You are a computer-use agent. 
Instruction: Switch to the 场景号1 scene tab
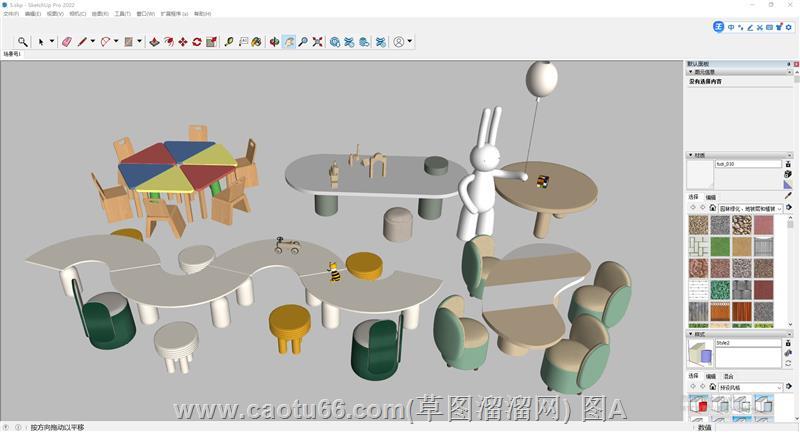pyautogui.click(x=12, y=54)
